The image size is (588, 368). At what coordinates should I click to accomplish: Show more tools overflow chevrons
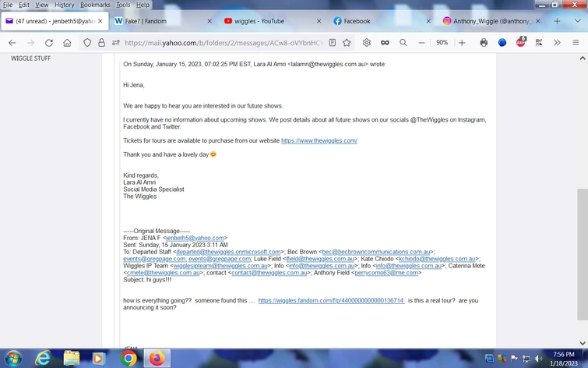coord(558,43)
